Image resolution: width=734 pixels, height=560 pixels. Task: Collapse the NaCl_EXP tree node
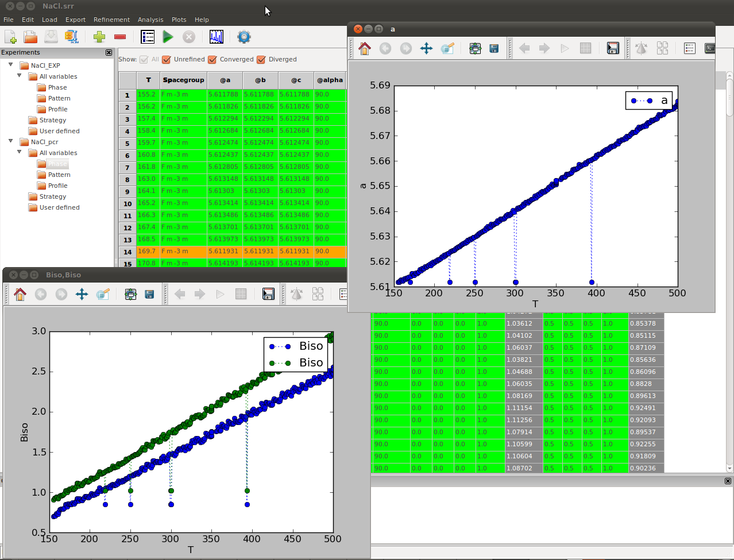pyautogui.click(x=11, y=65)
